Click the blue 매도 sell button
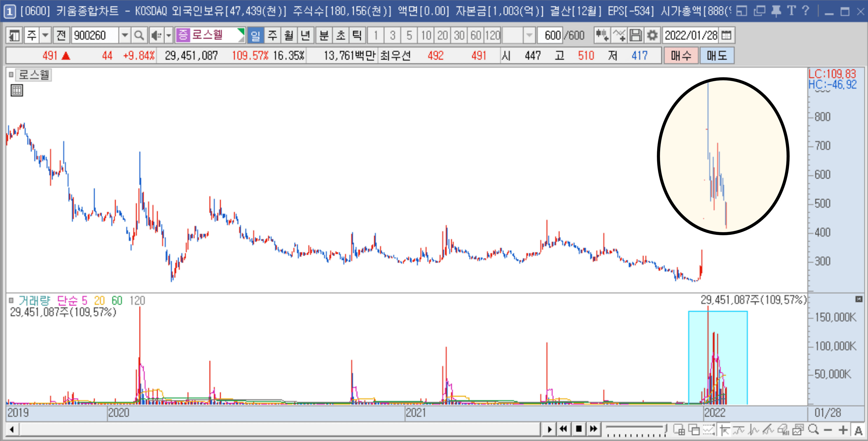 (717, 56)
